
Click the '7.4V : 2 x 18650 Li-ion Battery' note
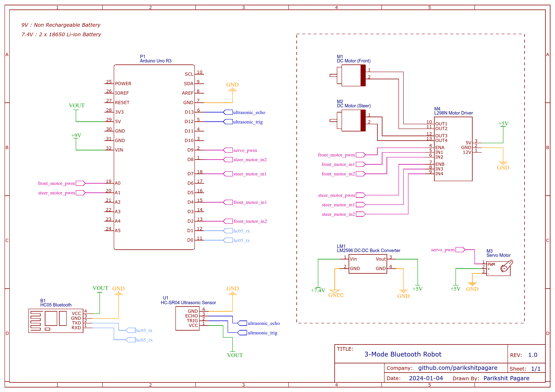tap(61, 35)
